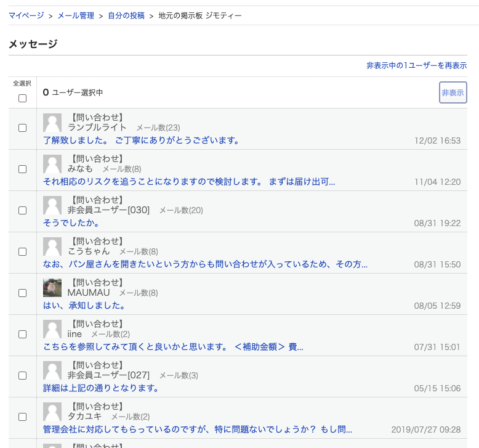Image resolution: width=479 pixels, height=448 pixels.
Task: Tick the MAUMAU row checkbox
Action: coord(22,293)
